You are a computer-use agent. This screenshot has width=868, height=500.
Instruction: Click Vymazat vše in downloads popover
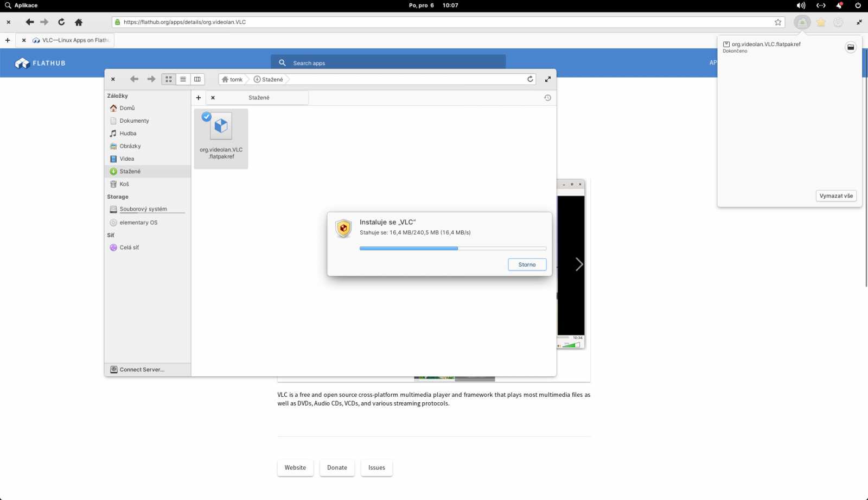click(x=836, y=196)
